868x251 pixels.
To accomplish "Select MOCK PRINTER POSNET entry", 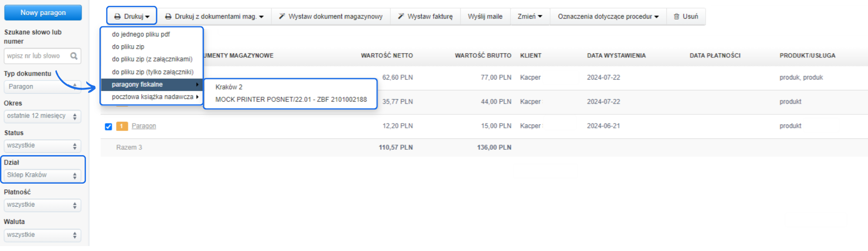I will coord(291,99).
